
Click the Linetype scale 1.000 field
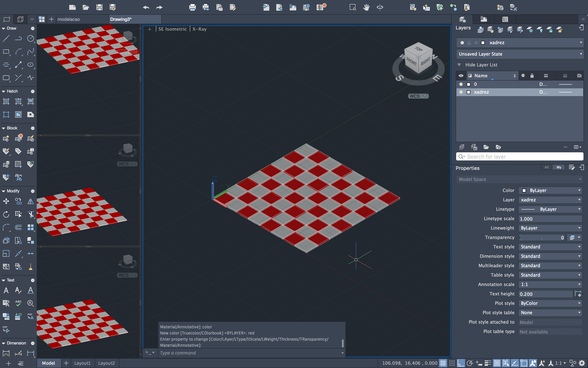coord(550,219)
